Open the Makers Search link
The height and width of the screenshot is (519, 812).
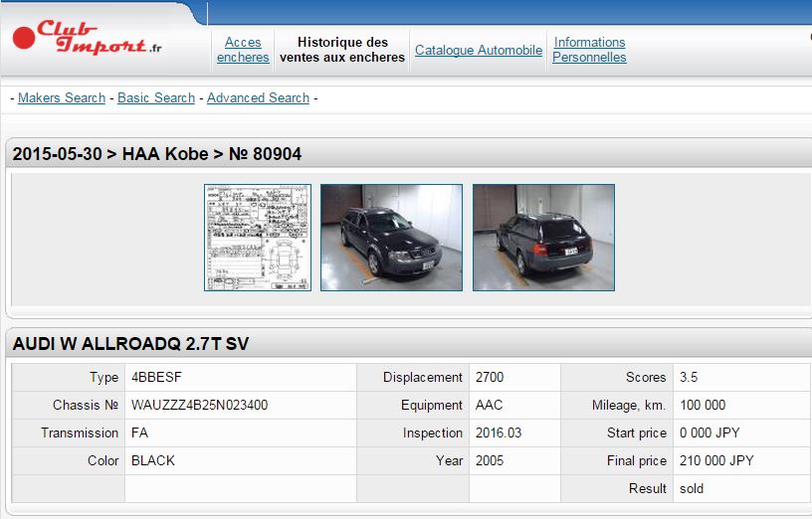62,97
